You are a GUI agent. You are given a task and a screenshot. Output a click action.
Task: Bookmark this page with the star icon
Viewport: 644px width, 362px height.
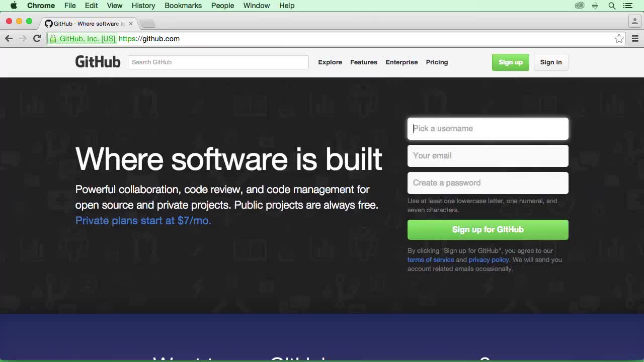619,39
